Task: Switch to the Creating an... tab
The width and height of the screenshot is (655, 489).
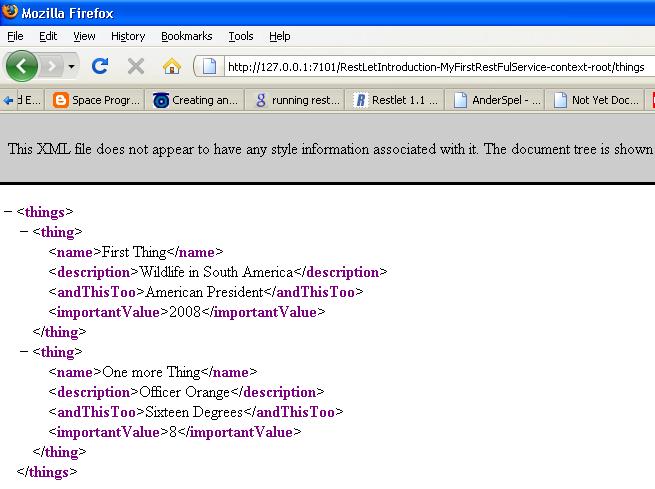Action: 196,100
